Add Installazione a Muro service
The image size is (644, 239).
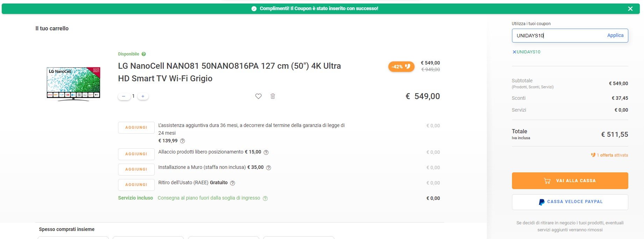tap(136, 170)
